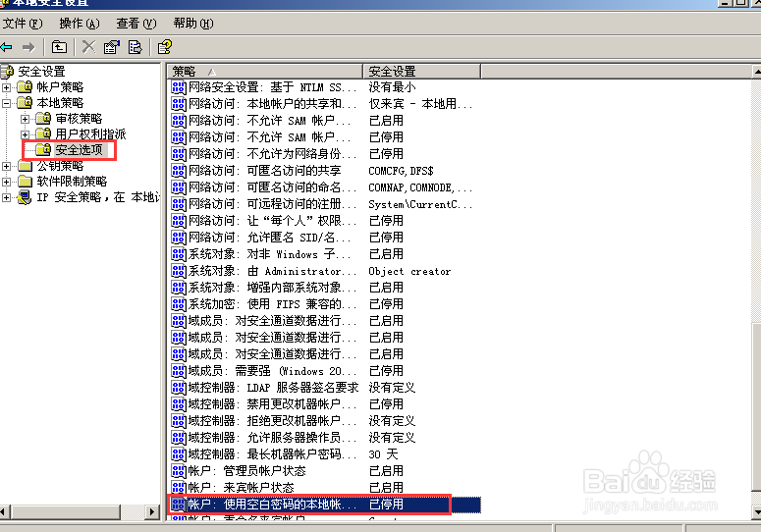Screen dimensions: 761x532
Task: Click the up-one-level folder toolbar icon
Action: [x=59, y=47]
